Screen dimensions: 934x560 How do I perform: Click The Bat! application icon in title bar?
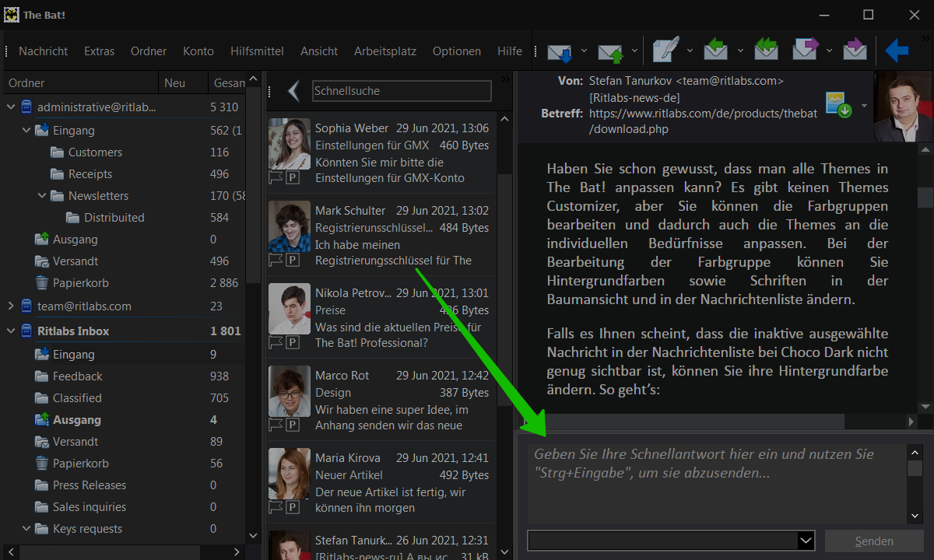[x=12, y=15]
